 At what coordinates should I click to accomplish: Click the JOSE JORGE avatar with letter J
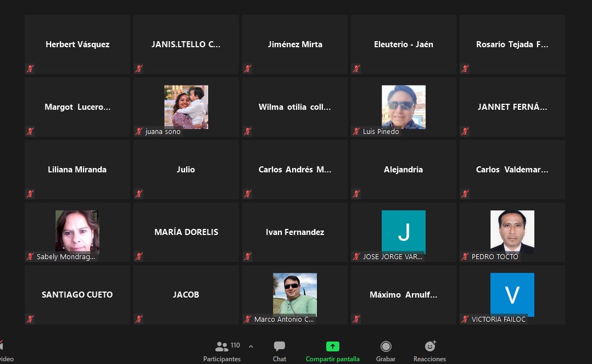[x=404, y=232]
